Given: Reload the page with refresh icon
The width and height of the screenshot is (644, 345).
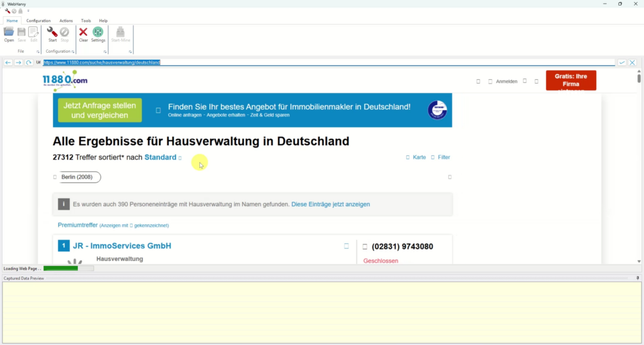Looking at the screenshot, I should (28, 62).
